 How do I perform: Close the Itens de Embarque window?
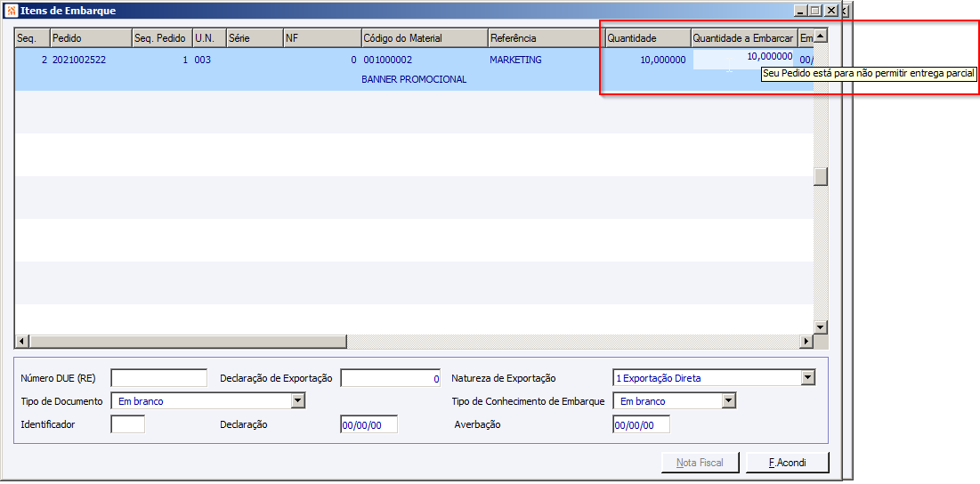830,11
